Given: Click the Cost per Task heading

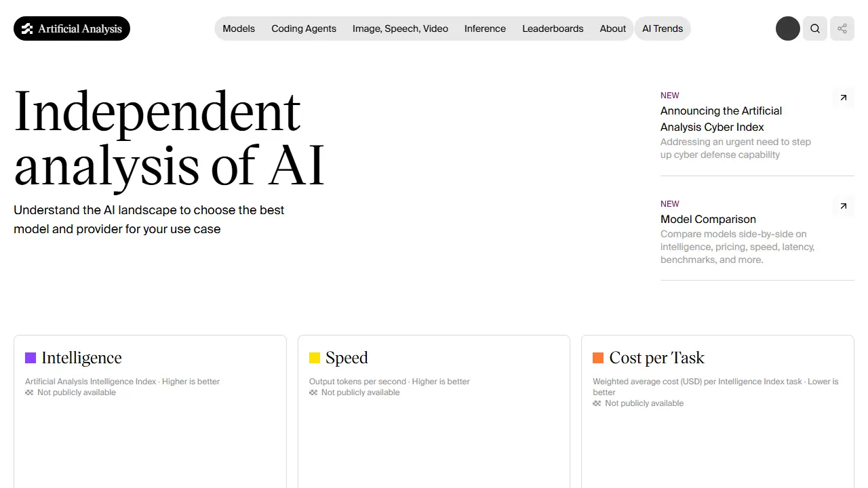Looking at the screenshot, I should pyautogui.click(x=657, y=358).
